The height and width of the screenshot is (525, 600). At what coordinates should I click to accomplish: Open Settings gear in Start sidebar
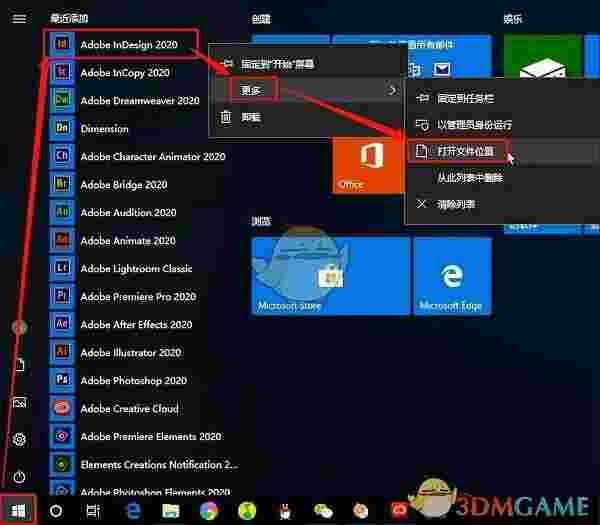pos(19,439)
